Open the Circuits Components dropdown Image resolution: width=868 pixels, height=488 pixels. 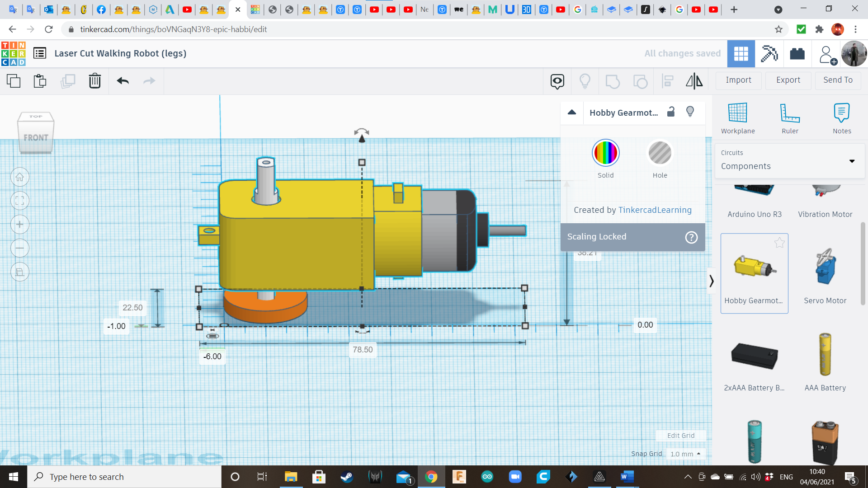click(852, 161)
